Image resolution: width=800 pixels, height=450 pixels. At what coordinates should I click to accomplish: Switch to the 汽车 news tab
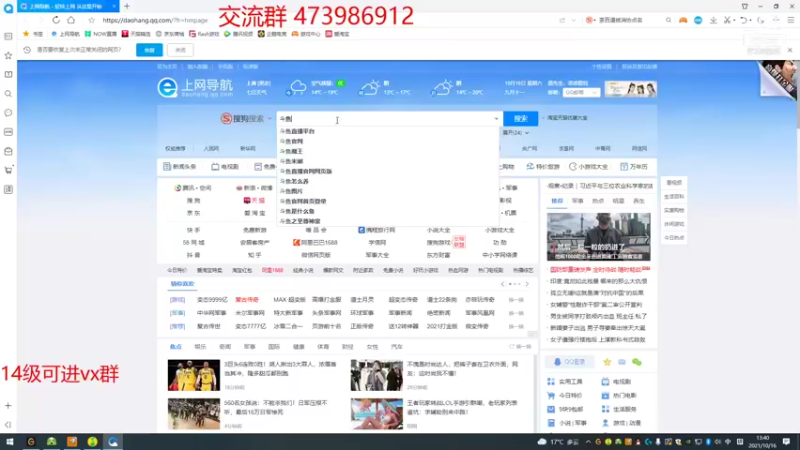pos(396,346)
